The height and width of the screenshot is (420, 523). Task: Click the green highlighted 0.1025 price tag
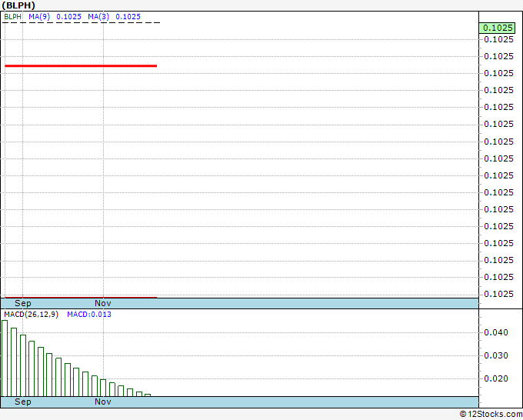point(498,28)
